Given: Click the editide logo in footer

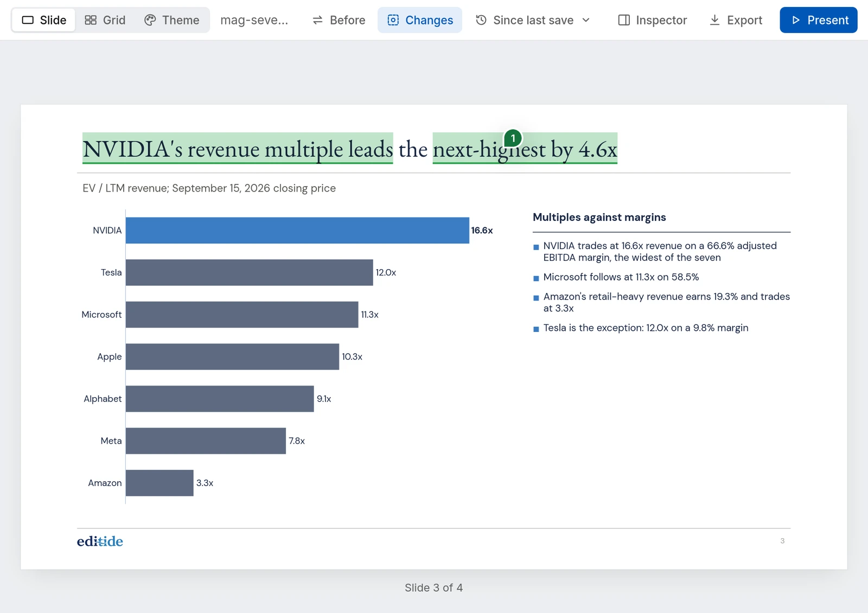Looking at the screenshot, I should click(x=100, y=541).
